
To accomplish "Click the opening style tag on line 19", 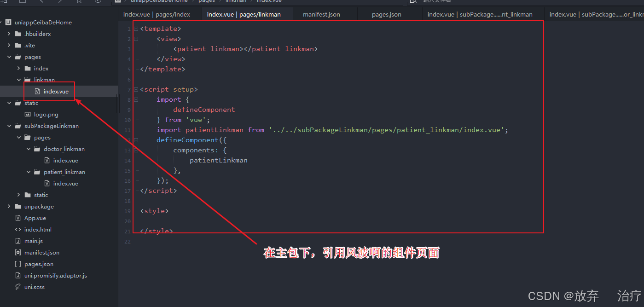I will click(154, 211).
